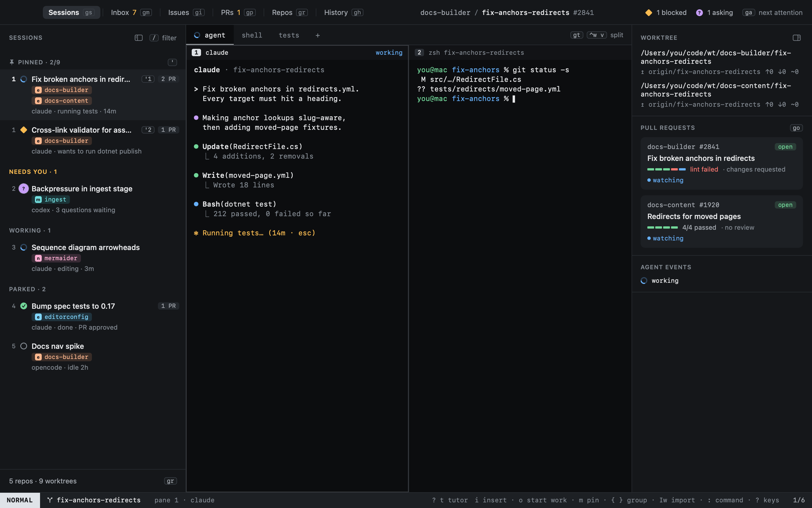Screen dimensions: 812x508
Task: Click NORMAL mode indicator
Action: click(x=20, y=500)
